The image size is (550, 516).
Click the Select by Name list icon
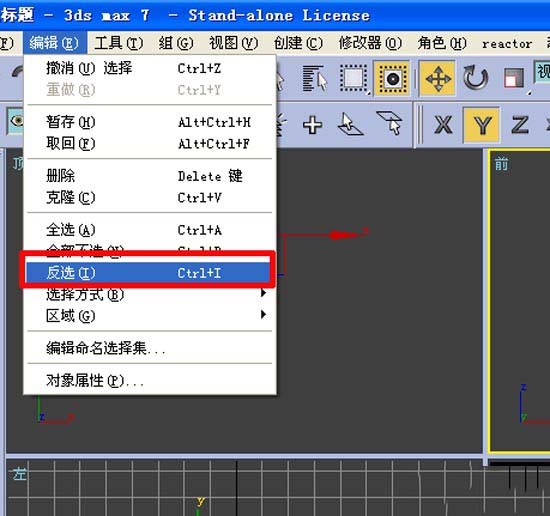tap(314, 78)
